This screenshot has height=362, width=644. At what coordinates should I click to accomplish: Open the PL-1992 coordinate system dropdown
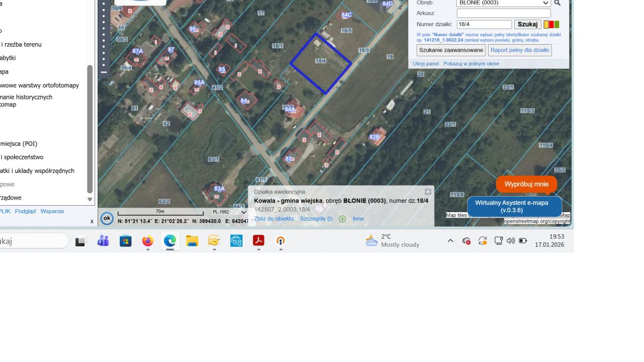pyautogui.click(x=229, y=212)
